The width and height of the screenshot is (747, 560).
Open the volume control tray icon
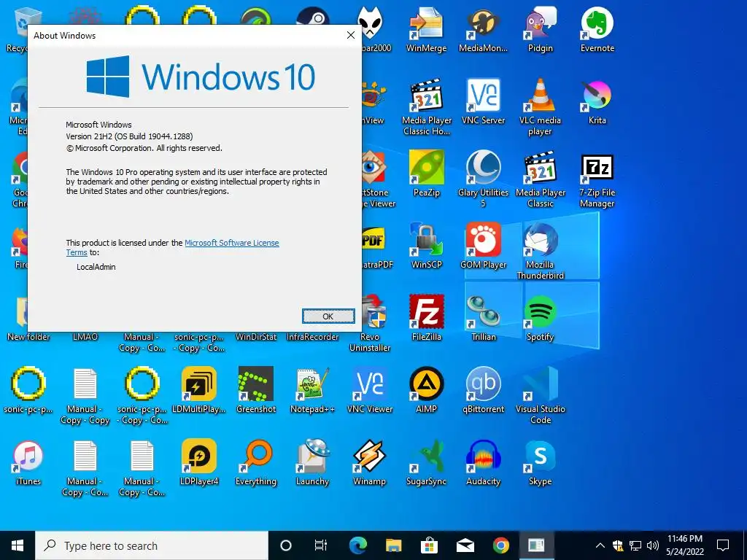click(x=653, y=545)
